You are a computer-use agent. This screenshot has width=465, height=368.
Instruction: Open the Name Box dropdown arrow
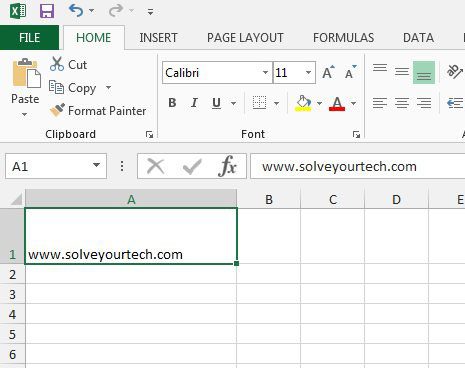click(96, 165)
